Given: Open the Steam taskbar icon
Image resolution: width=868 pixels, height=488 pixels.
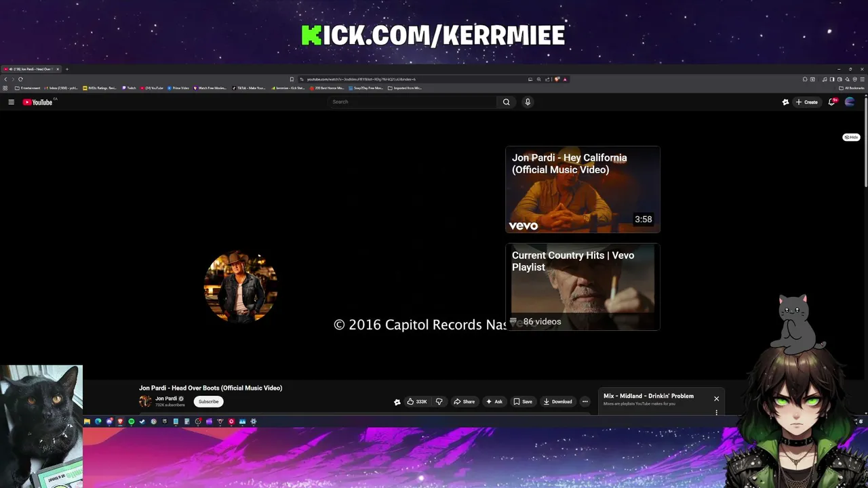Looking at the screenshot, I should (142, 422).
